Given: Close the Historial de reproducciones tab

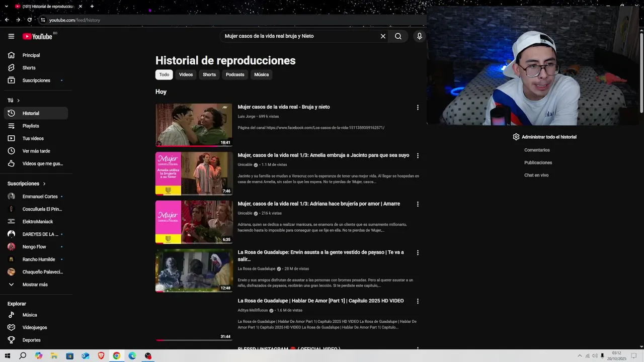Looking at the screenshot, I should click(80, 7).
